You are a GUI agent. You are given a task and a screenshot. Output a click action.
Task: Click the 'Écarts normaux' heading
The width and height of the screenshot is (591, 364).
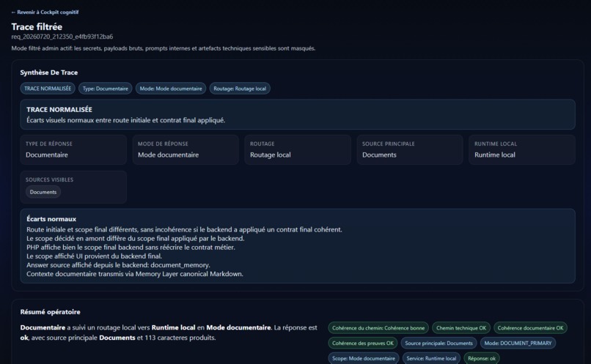pyautogui.click(x=51, y=219)
